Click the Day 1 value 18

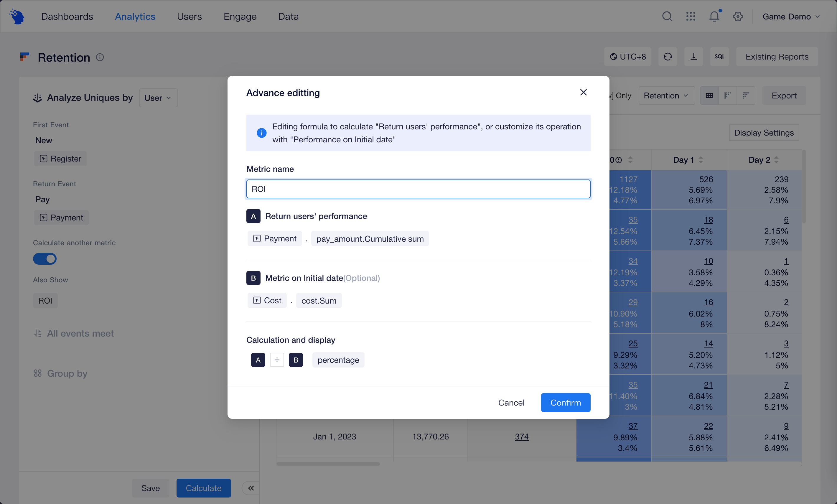click(x=708, y=220)
